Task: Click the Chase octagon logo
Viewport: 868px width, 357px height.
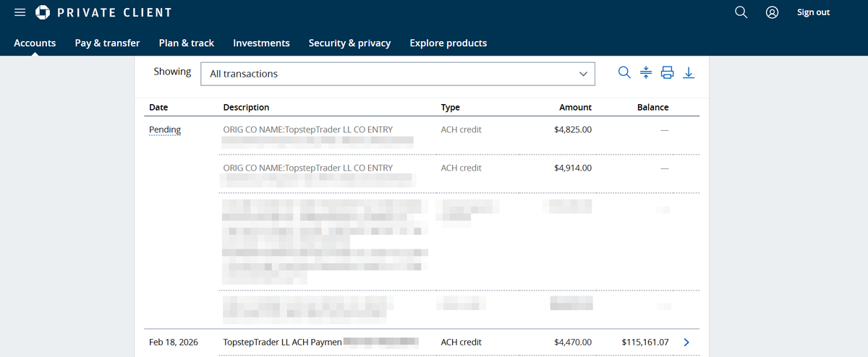Action: click(x=43, y=12)
